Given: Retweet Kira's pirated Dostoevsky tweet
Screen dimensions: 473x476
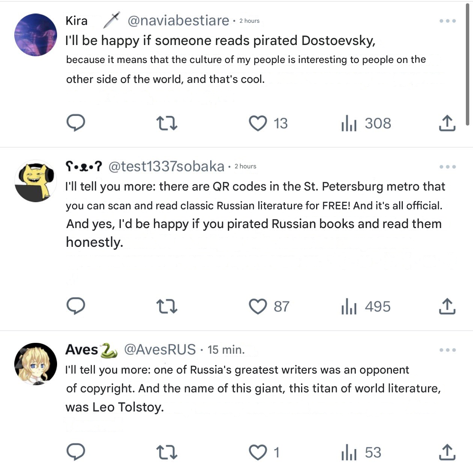Looking at the screenshot, I should coord(166,123).
